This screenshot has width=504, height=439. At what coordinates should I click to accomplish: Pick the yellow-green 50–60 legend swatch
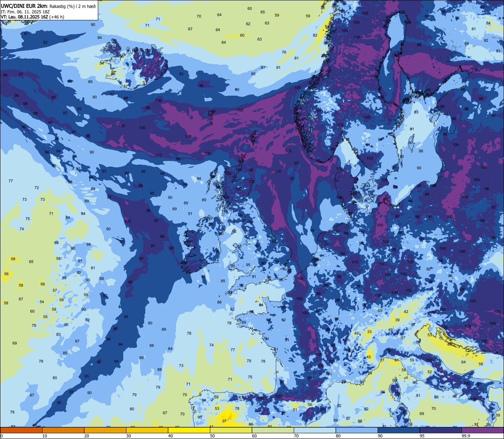tap(231, 430)
